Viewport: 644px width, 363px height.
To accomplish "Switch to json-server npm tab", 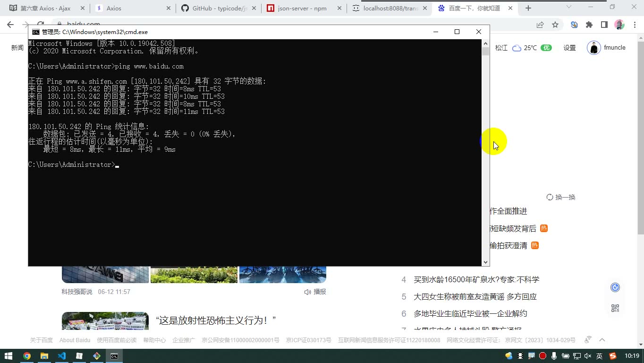I will tap(305, 8).
